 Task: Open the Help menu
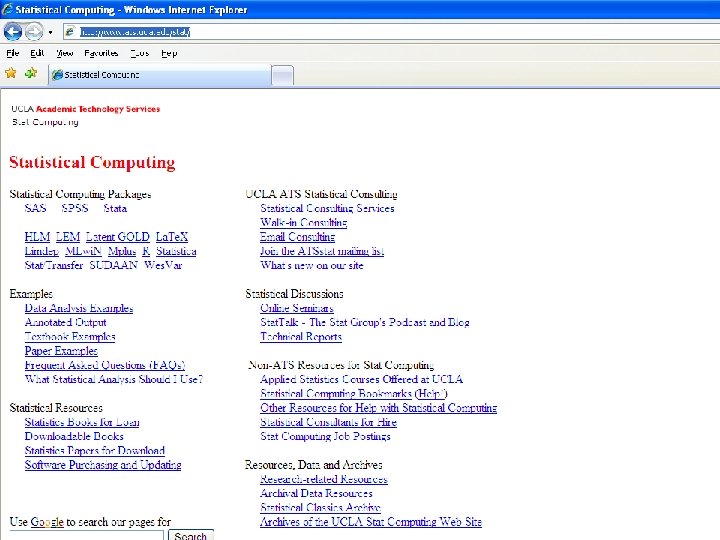tap(169, 53)
